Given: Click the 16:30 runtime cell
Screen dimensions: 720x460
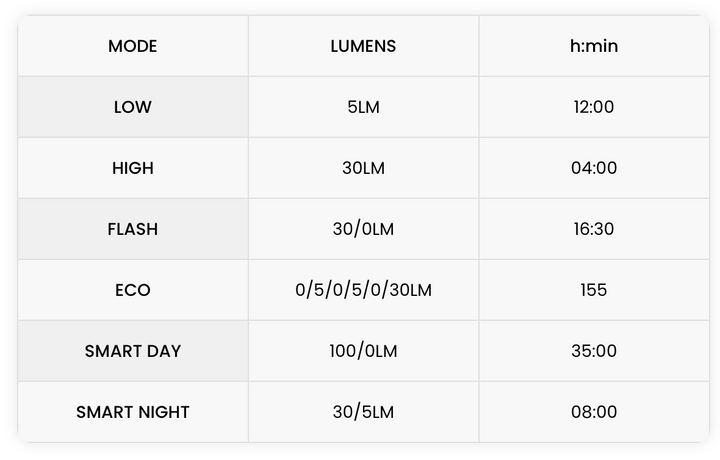Looking at the screenshot, I should 593,229.
